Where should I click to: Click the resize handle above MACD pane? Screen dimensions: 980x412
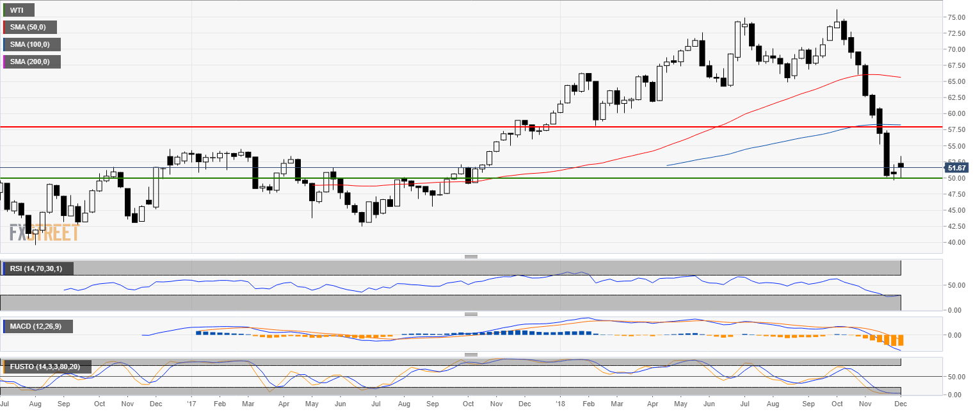pos(471,314)
